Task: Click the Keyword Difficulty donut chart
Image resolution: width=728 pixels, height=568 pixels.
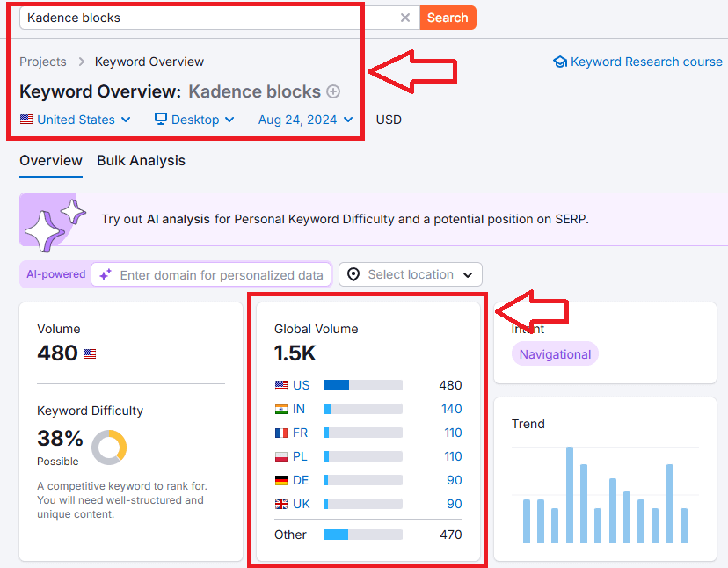Action: (x=109, y=448)
